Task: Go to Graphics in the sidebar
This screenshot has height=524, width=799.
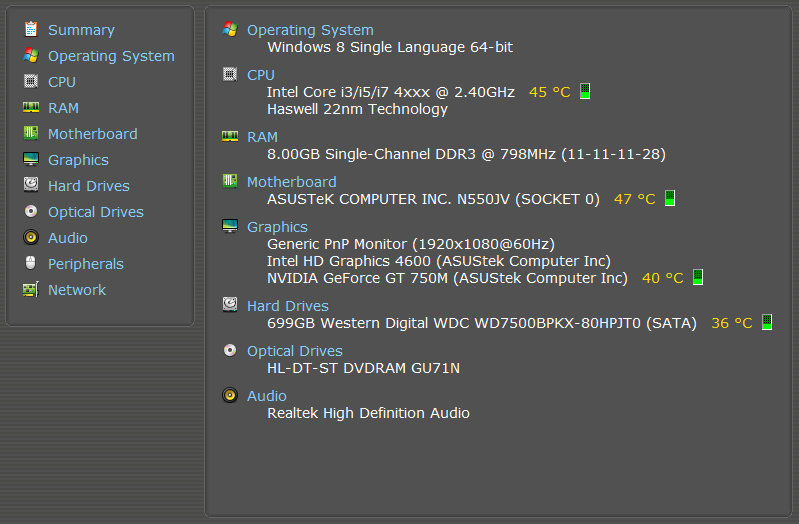Action: 78,160
